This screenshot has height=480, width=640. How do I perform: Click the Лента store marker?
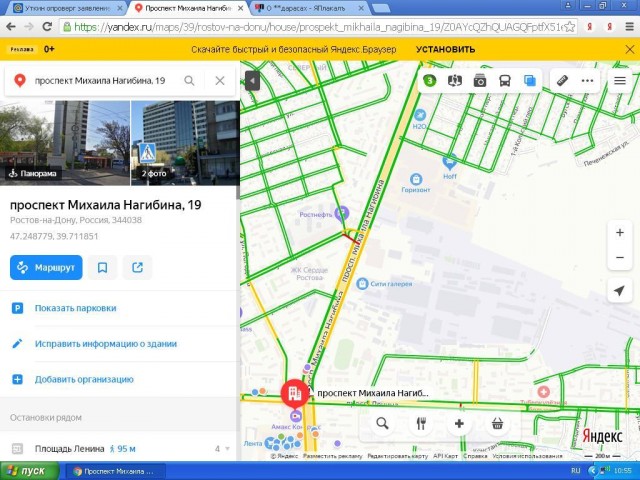270,443
